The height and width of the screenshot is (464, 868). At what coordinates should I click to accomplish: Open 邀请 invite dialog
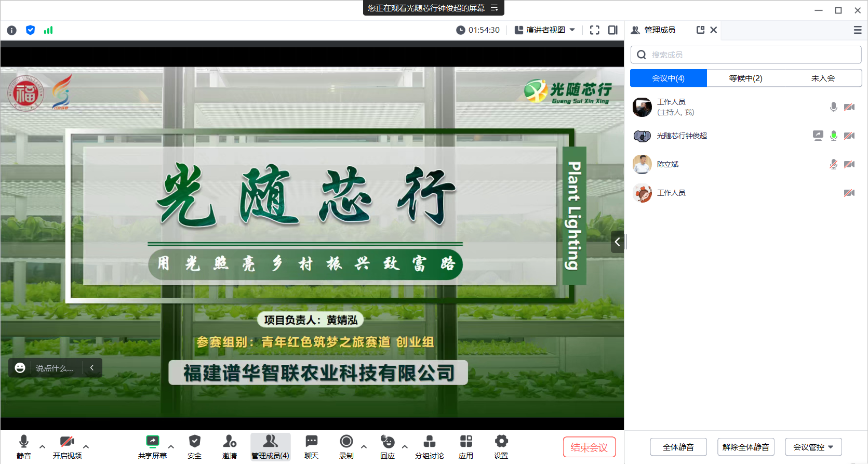point(230,447)
